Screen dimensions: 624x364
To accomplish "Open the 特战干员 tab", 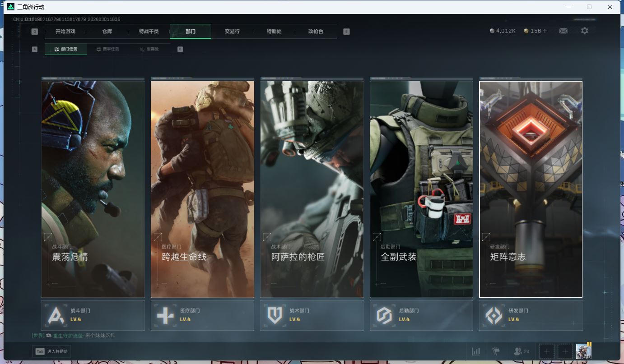I will click(149, 32).
